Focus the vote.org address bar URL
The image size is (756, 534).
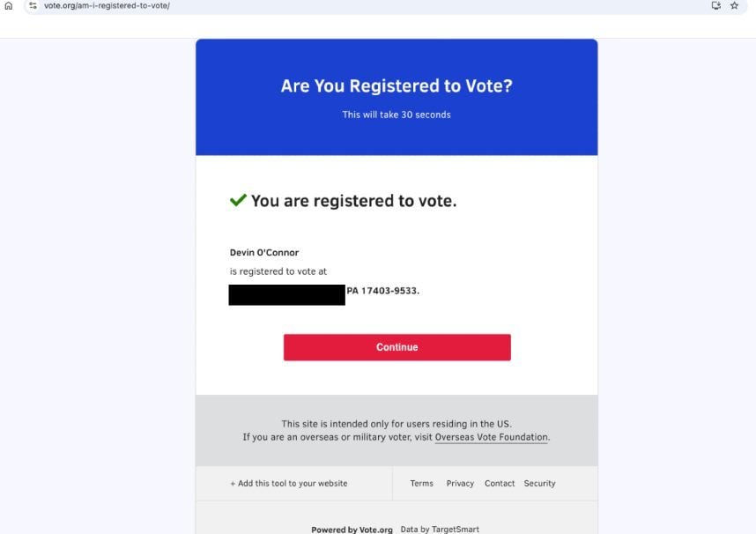pos(107,6)
